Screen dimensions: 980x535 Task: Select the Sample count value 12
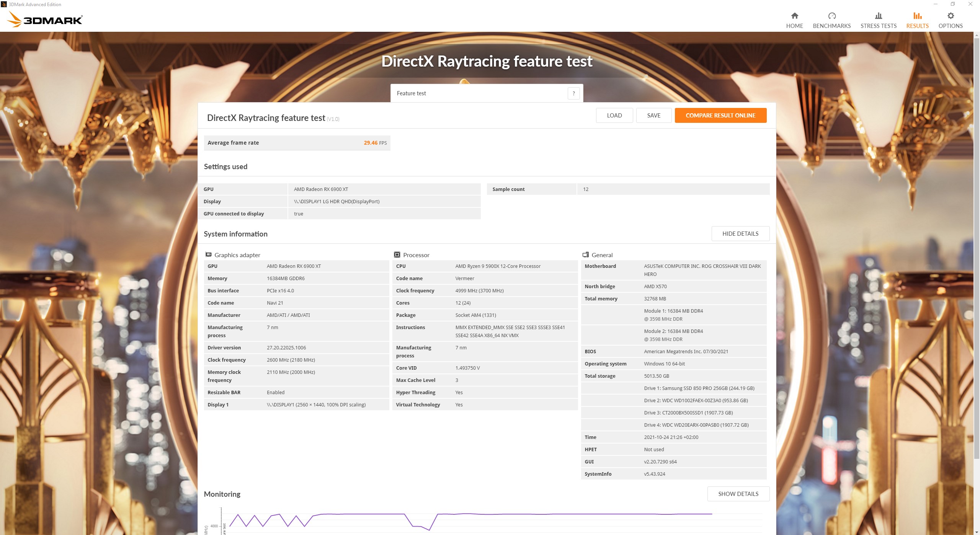[586, 189]
